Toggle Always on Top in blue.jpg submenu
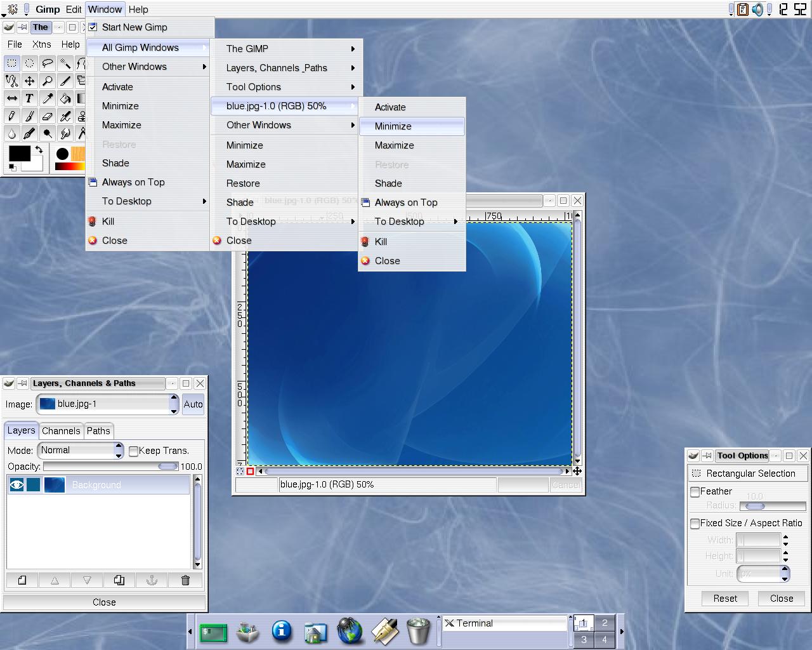812x650 pixels. coord(412,202)
